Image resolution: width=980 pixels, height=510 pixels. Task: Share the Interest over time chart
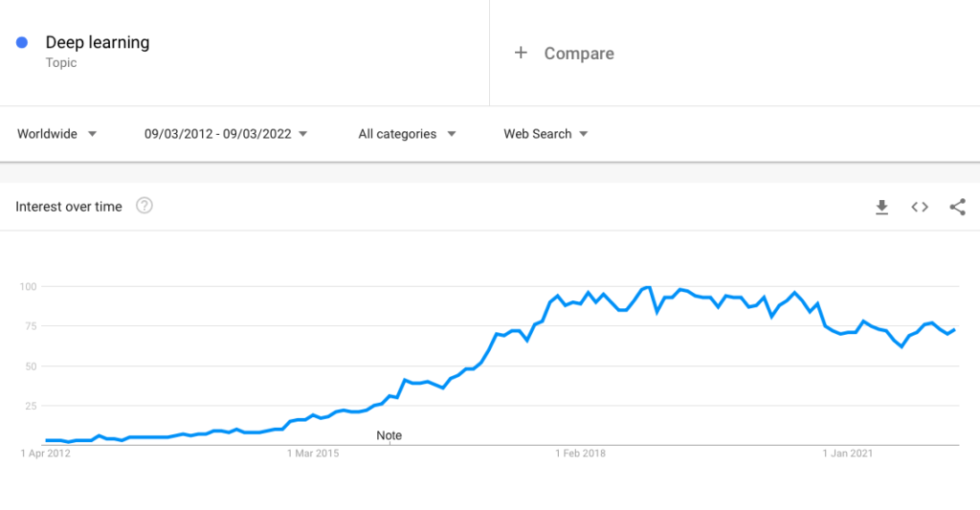957,207
